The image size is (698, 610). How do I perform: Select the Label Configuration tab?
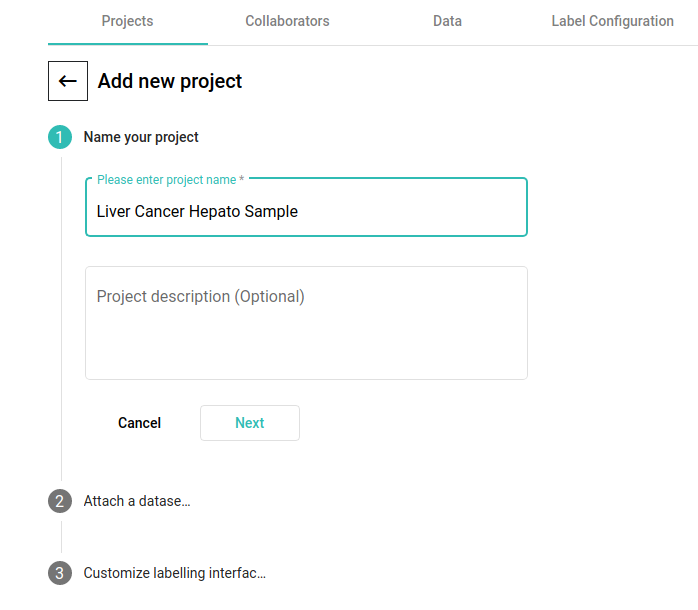pos(612,21)
